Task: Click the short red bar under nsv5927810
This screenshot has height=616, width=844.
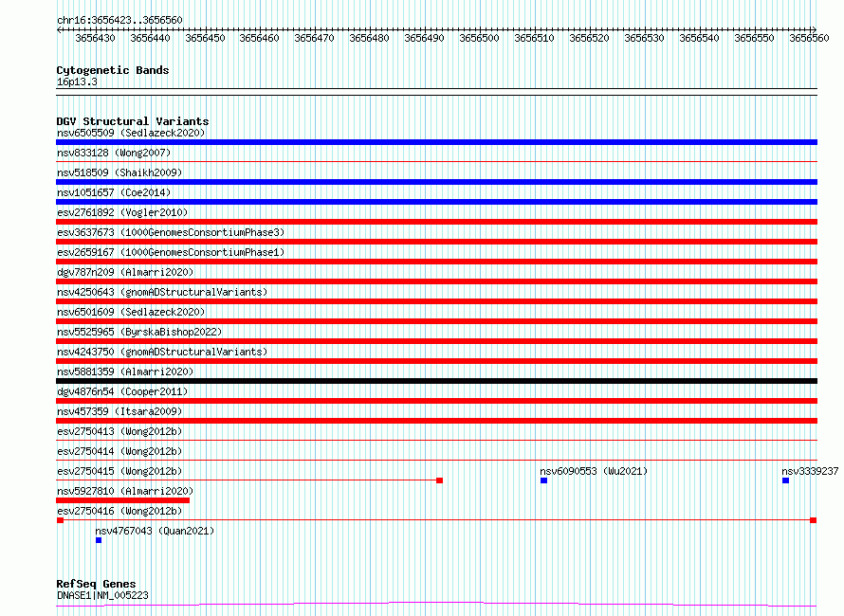Action: point(123,500)
